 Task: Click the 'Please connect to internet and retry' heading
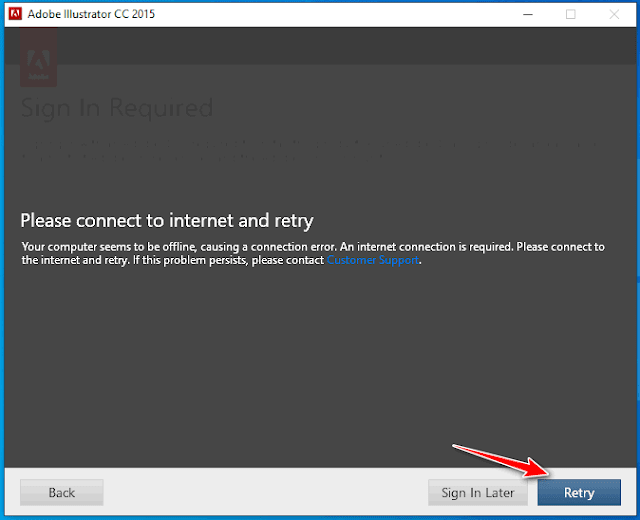coord(167,221)
